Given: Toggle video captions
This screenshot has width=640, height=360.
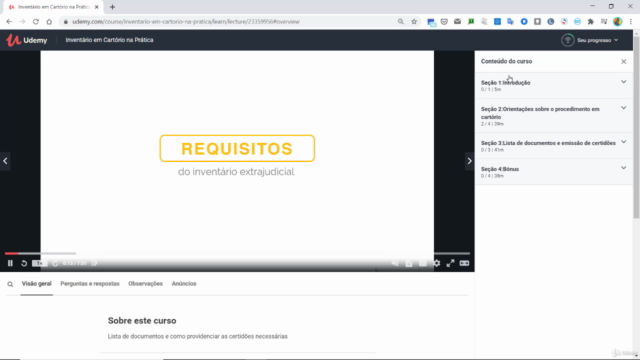Looking at the screenshot, I should (x=422, y=263).
